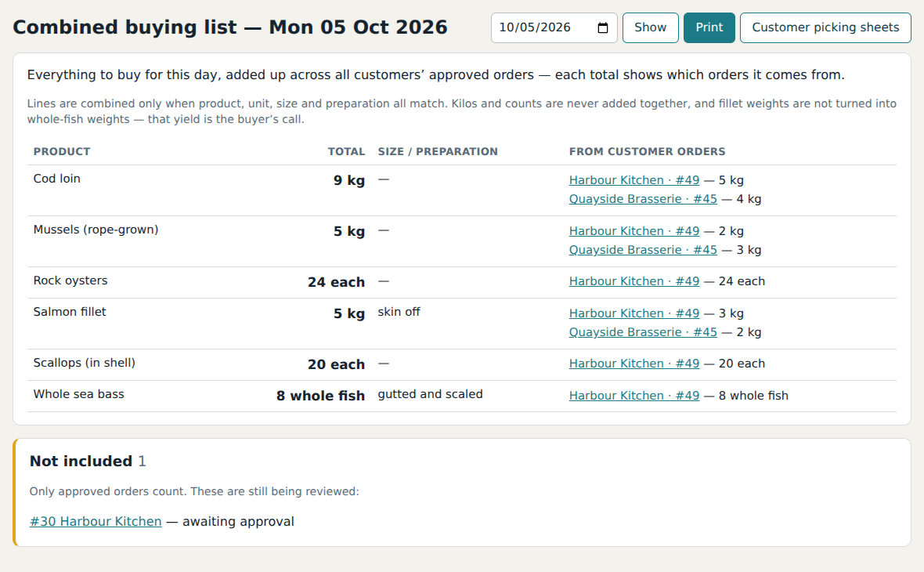924x572 pixels.
Task: Open Harbour Kitchen #49 link in Salmon fillet row
Action: click(634, 313)
